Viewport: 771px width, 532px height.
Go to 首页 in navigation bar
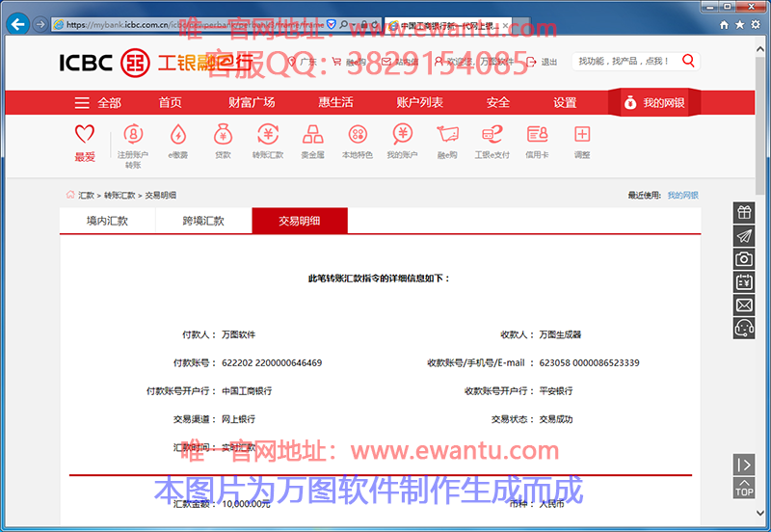[x=171, y=103]
